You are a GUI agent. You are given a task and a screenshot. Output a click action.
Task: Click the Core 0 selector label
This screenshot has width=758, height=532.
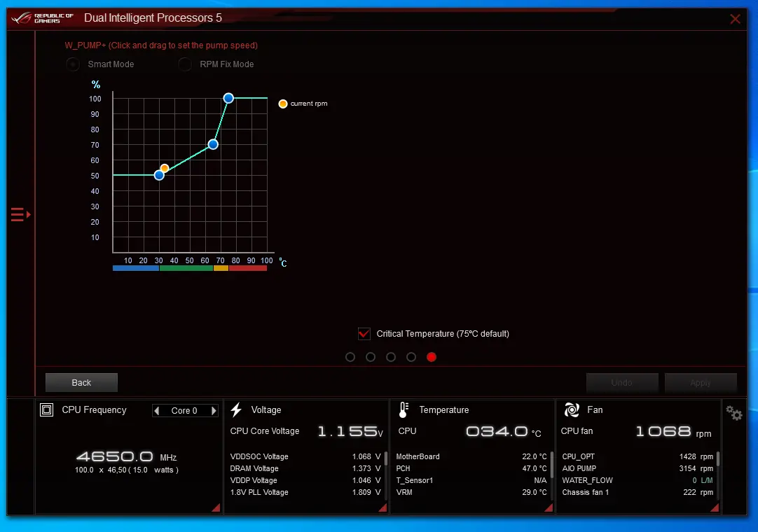click(x=184, y=411)
